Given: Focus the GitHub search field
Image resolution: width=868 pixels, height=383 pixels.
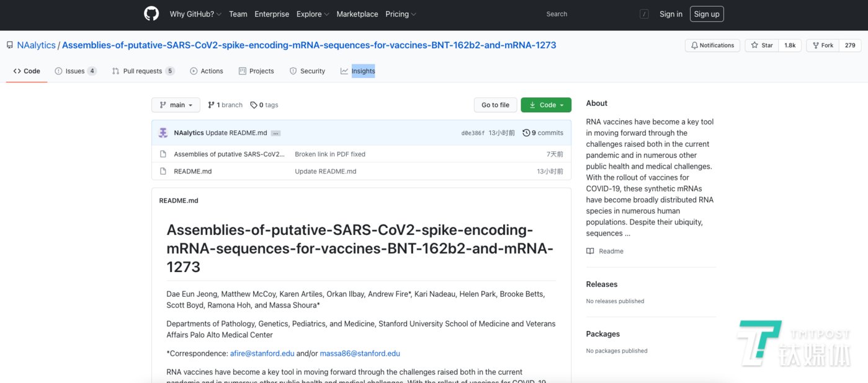Looking at the screenshot, I should [x=589, y=14].
